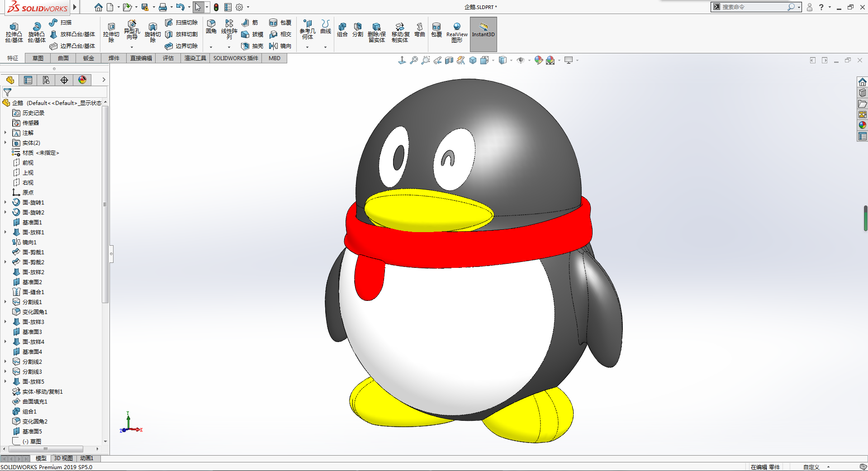The width and height of the screenshot is (868, 471).
Task: Open the 曲面 surfaces tab
Action: point(63,58)
